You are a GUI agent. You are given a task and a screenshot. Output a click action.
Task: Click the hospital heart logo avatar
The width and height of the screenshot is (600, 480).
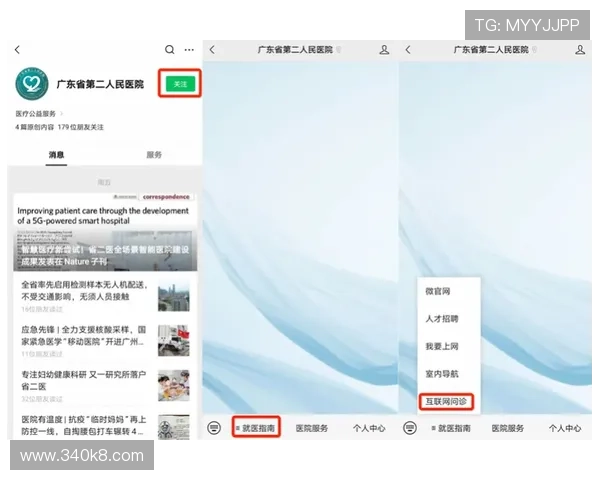click(32, 84)
